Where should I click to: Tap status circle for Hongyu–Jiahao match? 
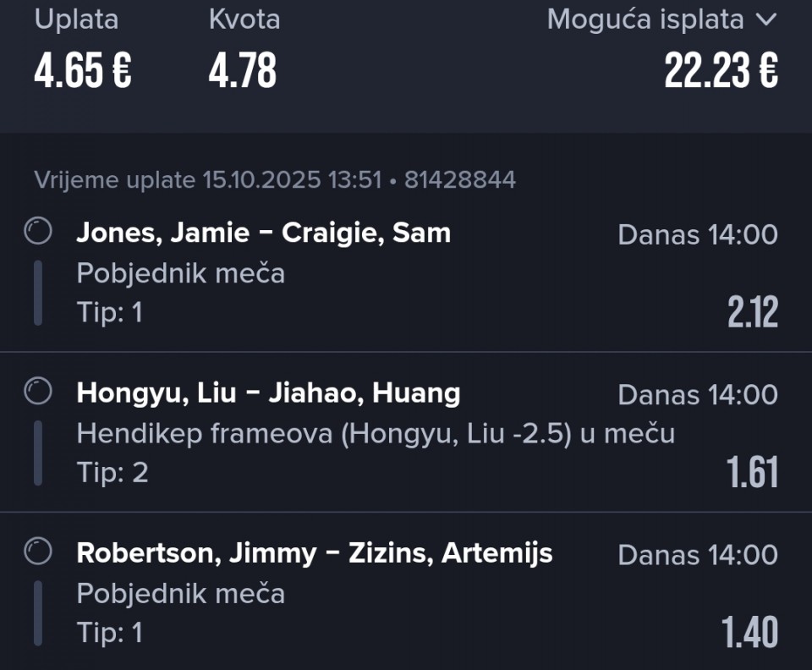38,391
